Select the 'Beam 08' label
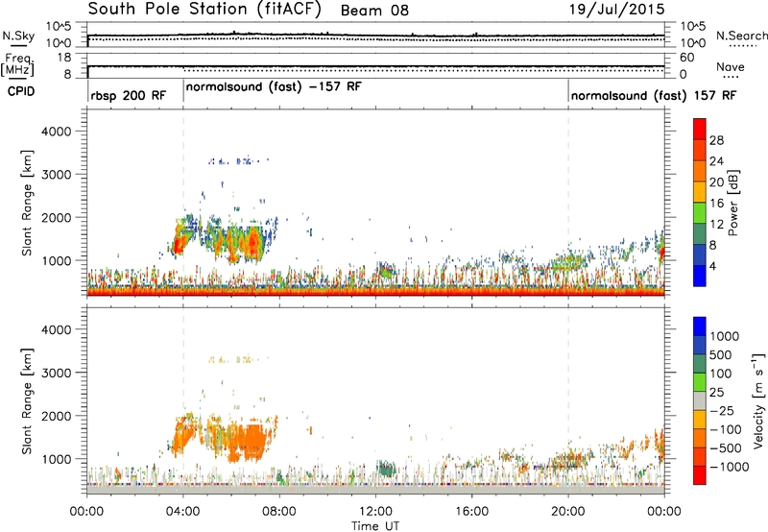This screenshot has width=768, height=532. coord(374,11)
